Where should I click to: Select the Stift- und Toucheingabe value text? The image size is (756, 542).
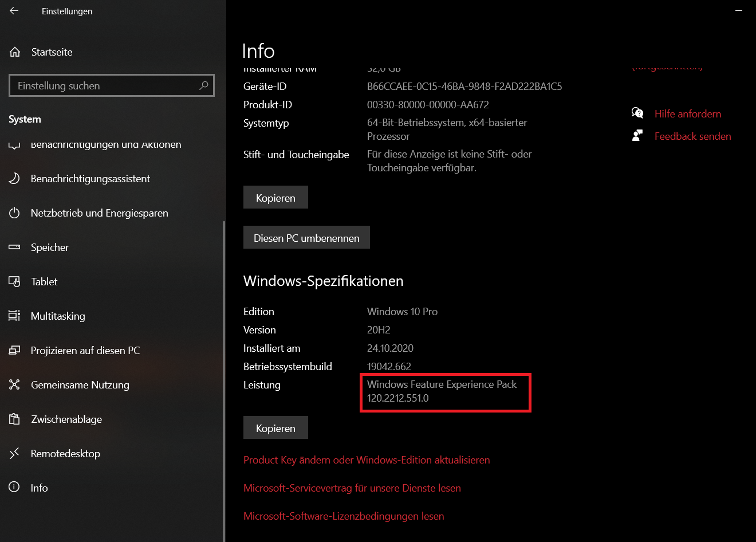click(450, 161)
